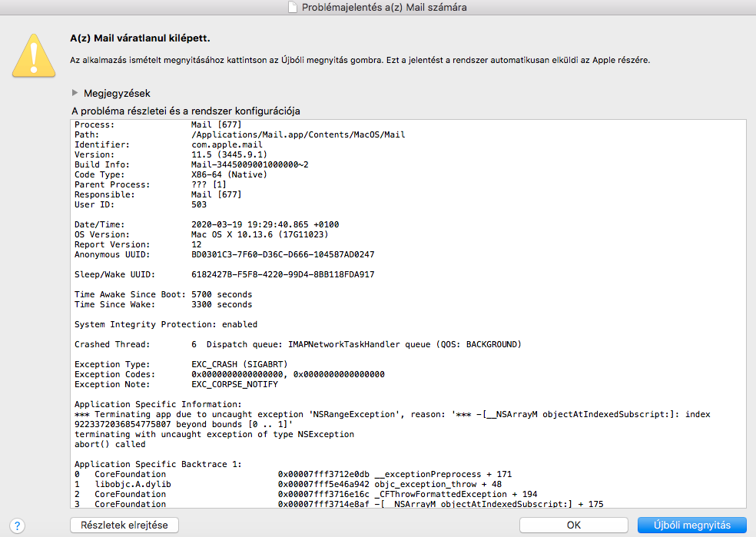Viewport: 756px width, 537px height.
Task: Click the Anonymous UUID value BD0301C3-7F60-D36C-D666-104587AD0247
Action: (283, 254)
